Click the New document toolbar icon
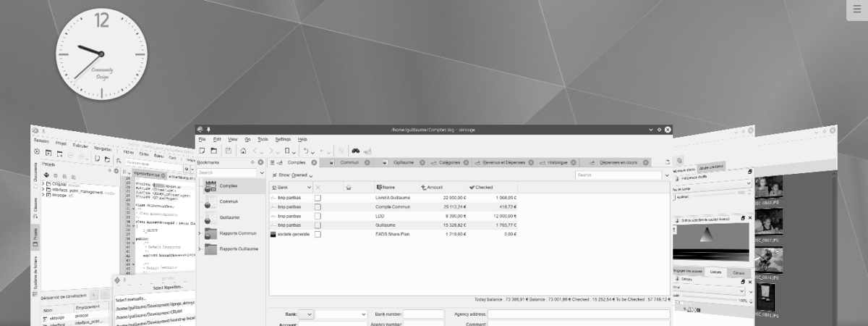Screen dimensions: 868x326 202,151
